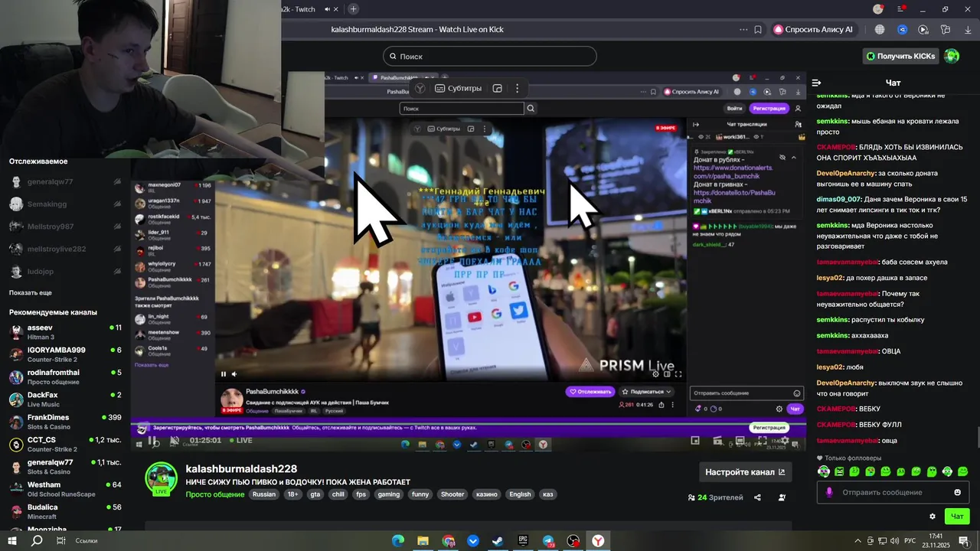Toggle the icon next to Mellstroy987
Viewport: 980px width, 551px height.
pyautogui.click(x=117, y=227)
